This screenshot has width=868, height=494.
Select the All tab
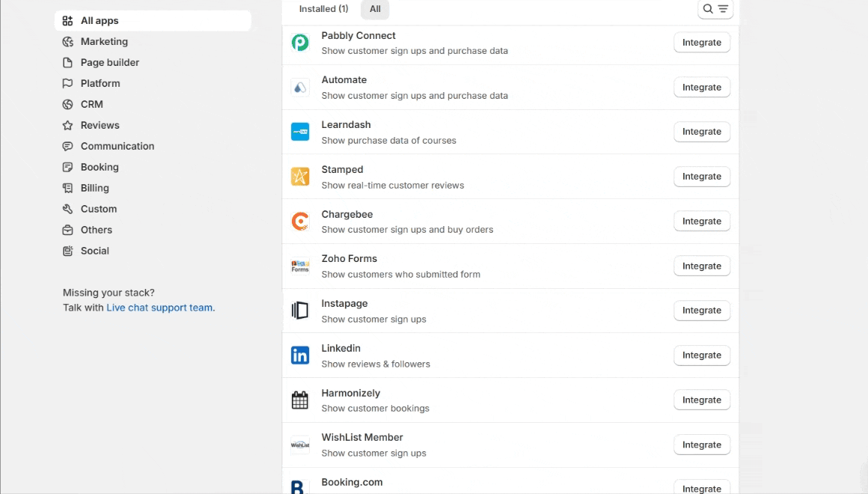point(375,9)
